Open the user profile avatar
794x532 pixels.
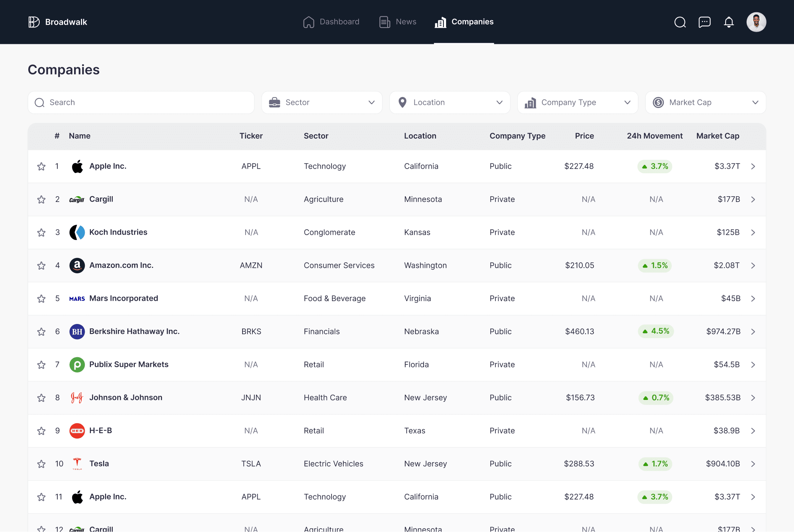click(x=756, y=22)
